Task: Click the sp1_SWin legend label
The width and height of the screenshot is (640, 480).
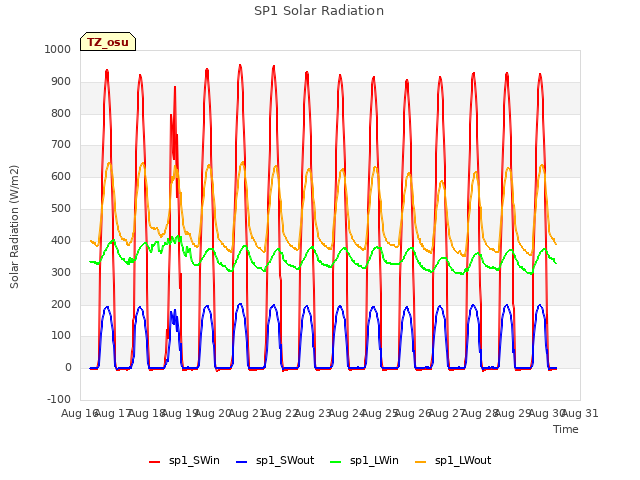Action: click(194, 460)
